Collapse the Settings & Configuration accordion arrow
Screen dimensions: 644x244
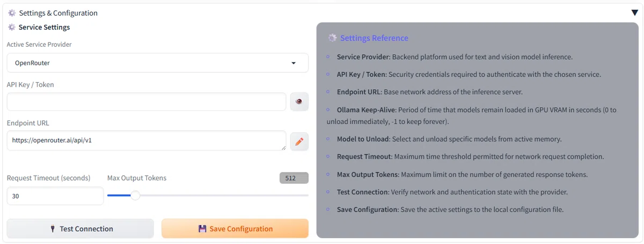tap(634, 13)
